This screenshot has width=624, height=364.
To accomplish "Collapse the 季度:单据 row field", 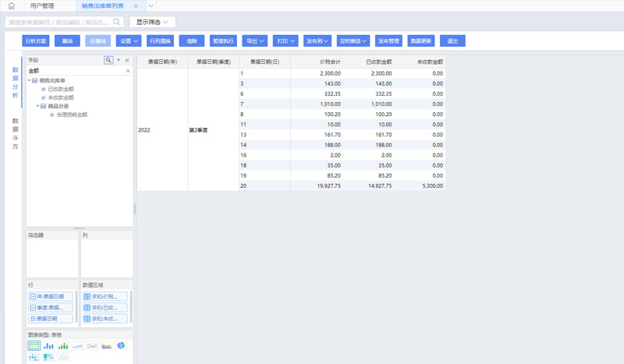I will click(x=32, y=308).
